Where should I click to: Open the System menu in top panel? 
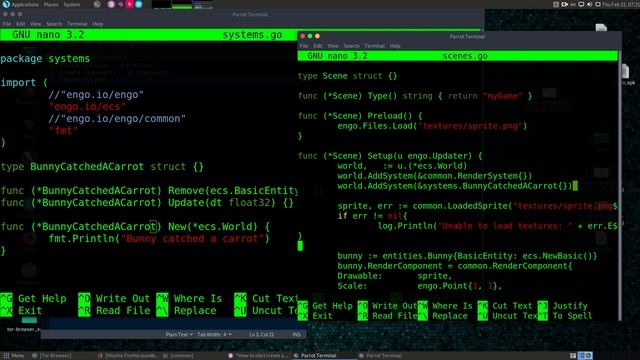[x=72, y=4]
